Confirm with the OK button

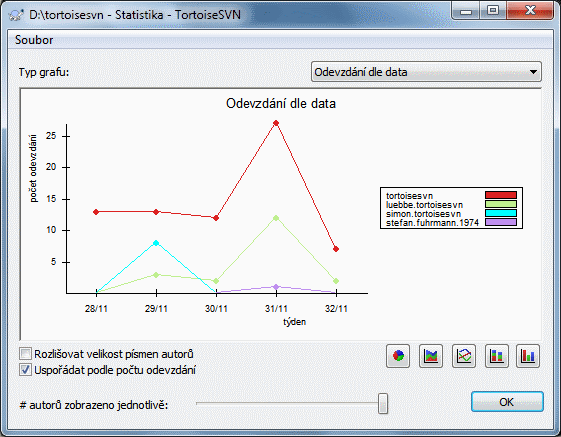[x=507, y=402]
